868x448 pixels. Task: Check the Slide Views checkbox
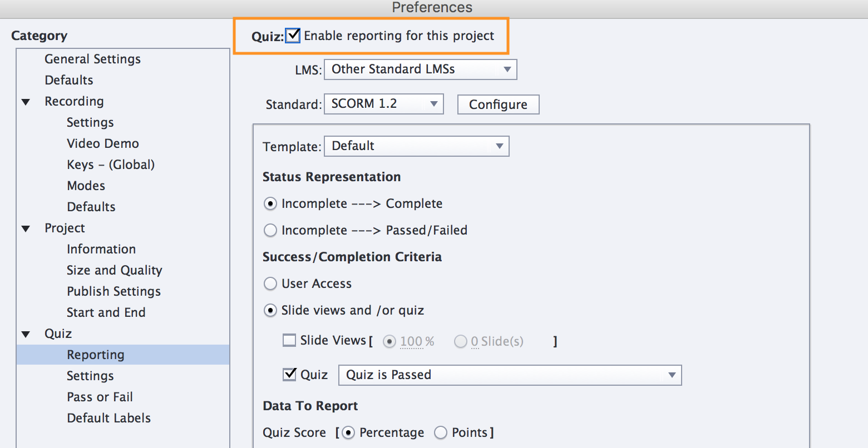(289, 340)
